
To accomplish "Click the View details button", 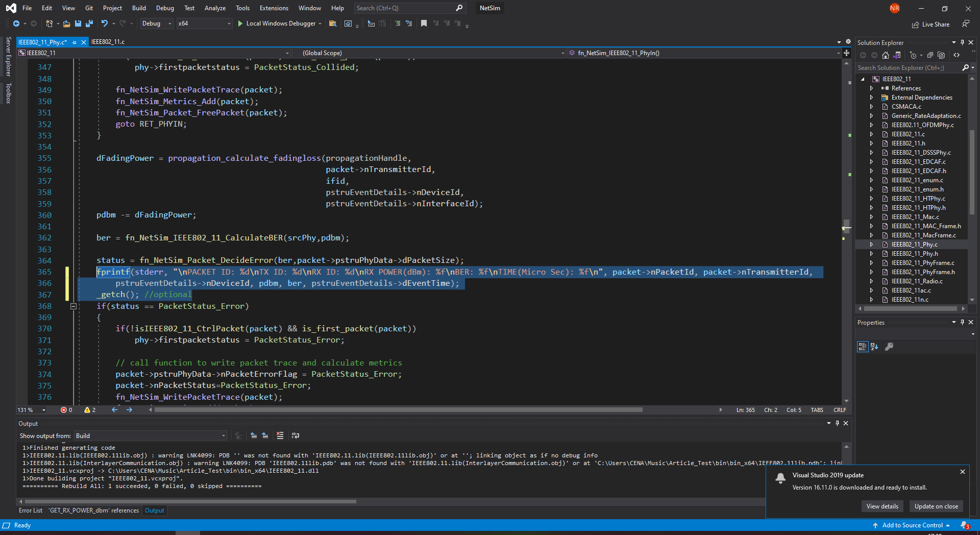I will pyautogui.click(x=882, y=506).
